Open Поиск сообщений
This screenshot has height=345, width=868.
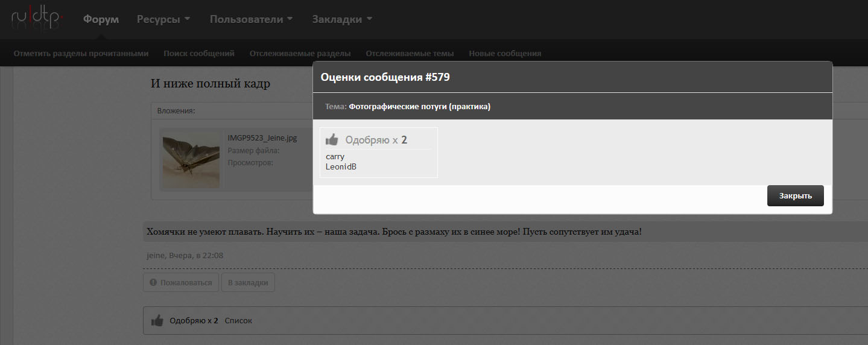(199, 53)
